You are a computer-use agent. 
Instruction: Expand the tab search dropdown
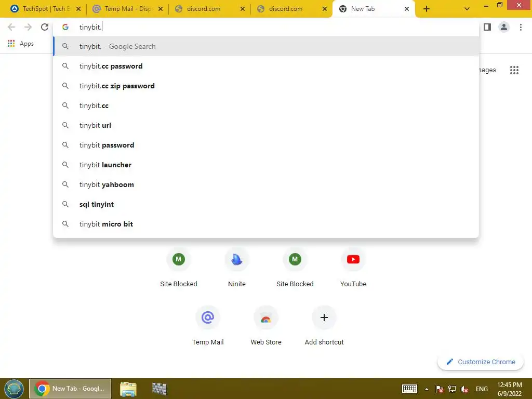(x=467, y=9)
